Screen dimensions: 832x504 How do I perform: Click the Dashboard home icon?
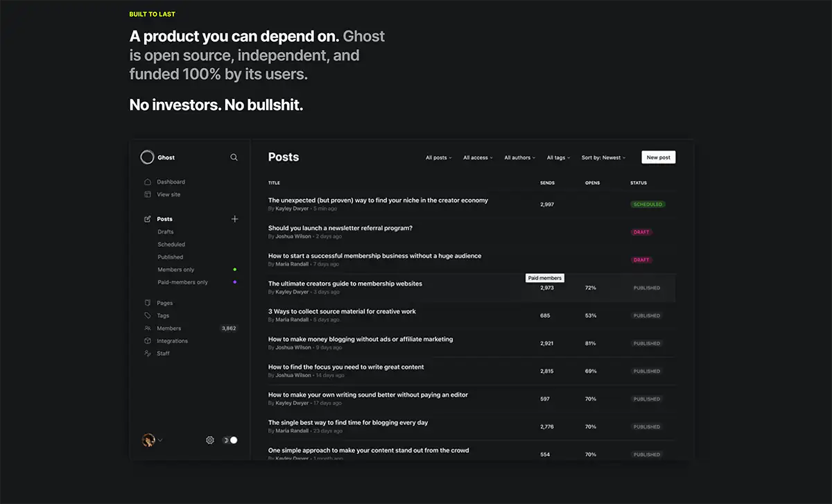147,182
